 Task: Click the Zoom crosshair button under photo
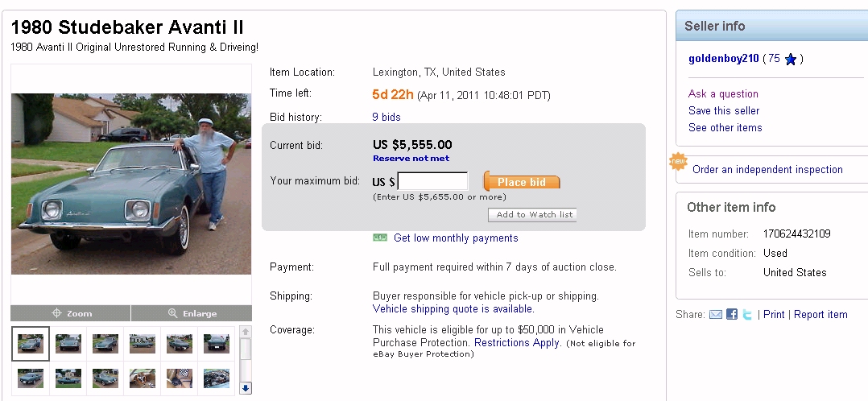71,313
